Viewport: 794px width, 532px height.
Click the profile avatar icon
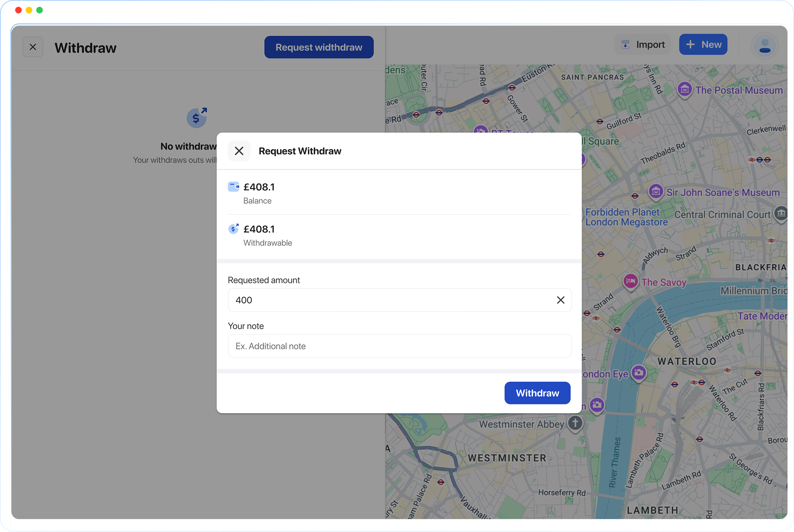coord(765,45)
